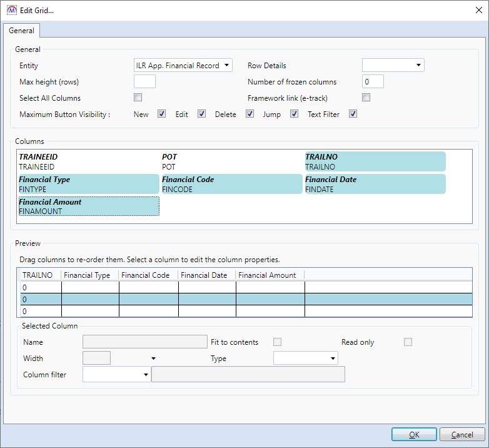Screen dimensions: 489x448
Task: Click the Max height rows field
Action: pyautogui.click(x=144, y=82)
